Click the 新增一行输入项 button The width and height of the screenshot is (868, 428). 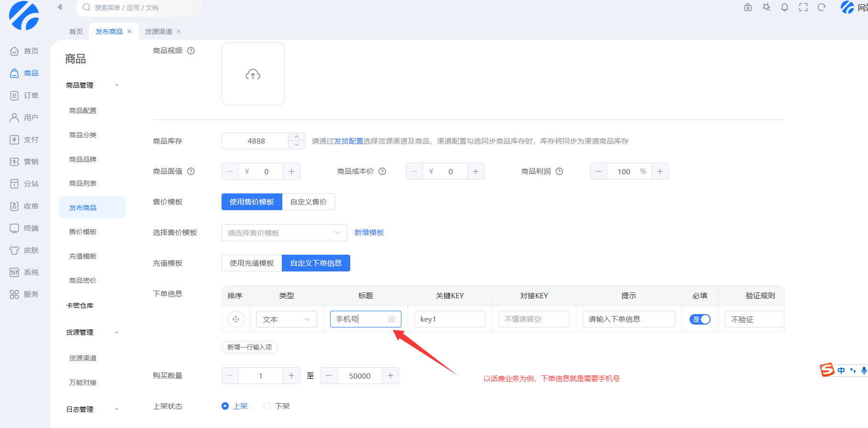click(x=249, y=347)
